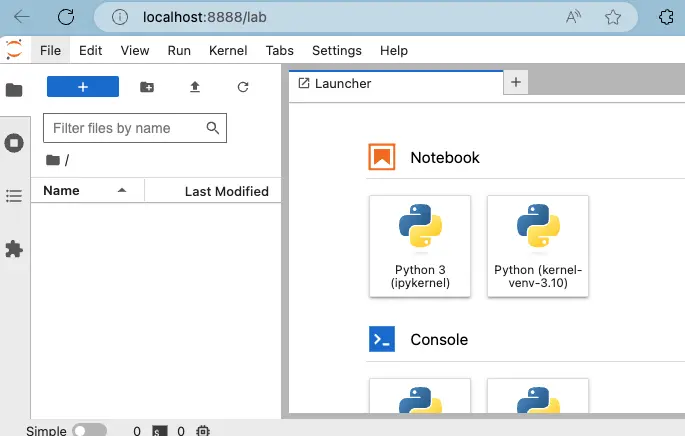
Task: Create Python (kernel-venv-3.10) notebook
Action: point(538,246)
